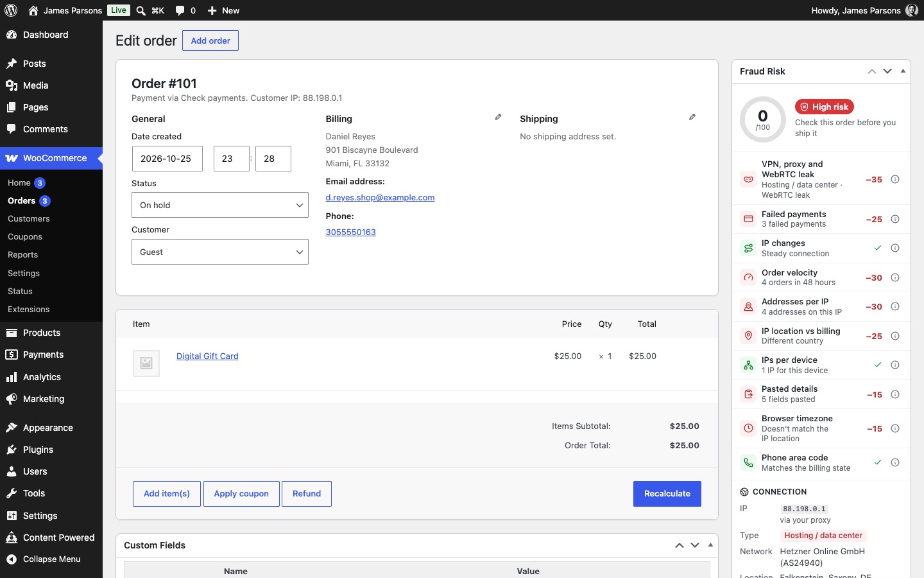The height and width of the screenshot is (578, 924).
Task: Click the d.reyes.shop@example.com email link
Action: pyautogui.click(x=380, y=198)
